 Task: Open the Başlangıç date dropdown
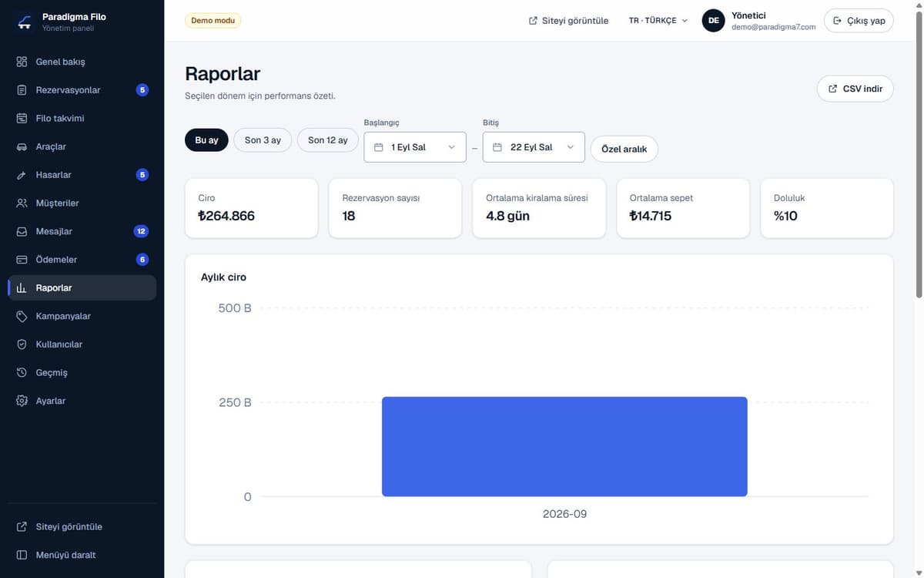(x=415, y=147)
